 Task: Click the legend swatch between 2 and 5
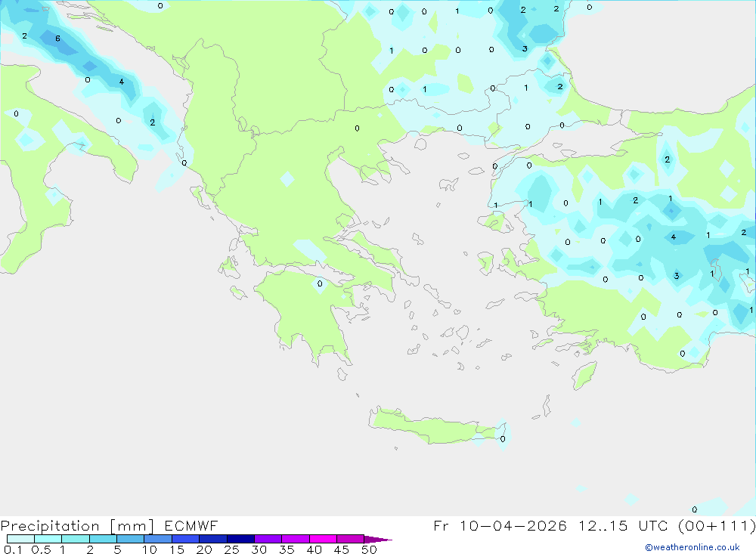tap(103, 539)
